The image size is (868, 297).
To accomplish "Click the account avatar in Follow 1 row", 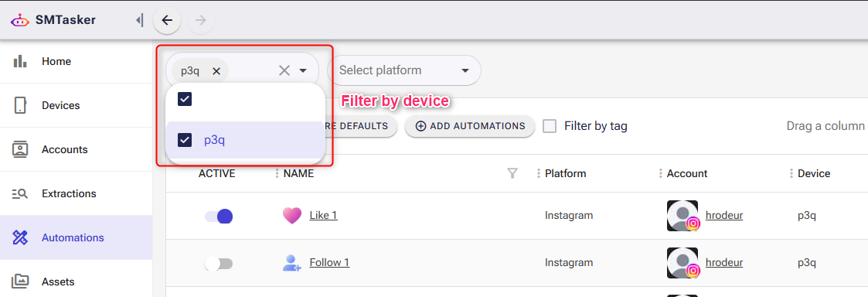I will click(x=682, y=263).
